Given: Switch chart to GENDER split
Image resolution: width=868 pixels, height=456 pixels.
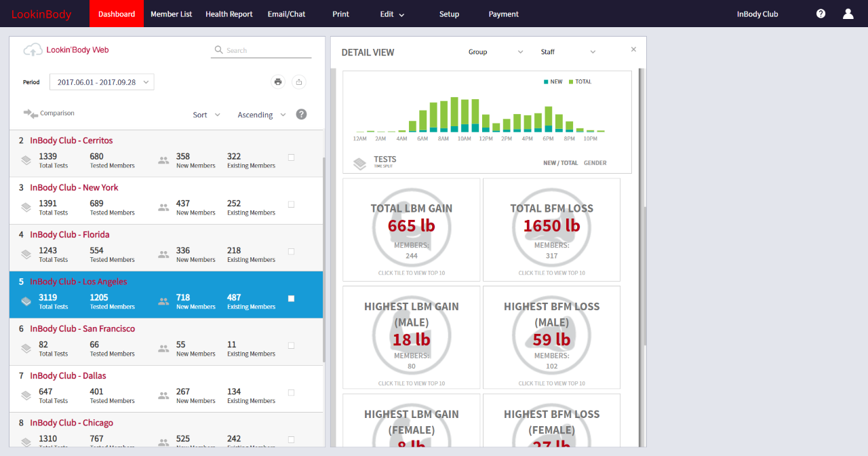Looking at the screenshot, I should 595,163.
